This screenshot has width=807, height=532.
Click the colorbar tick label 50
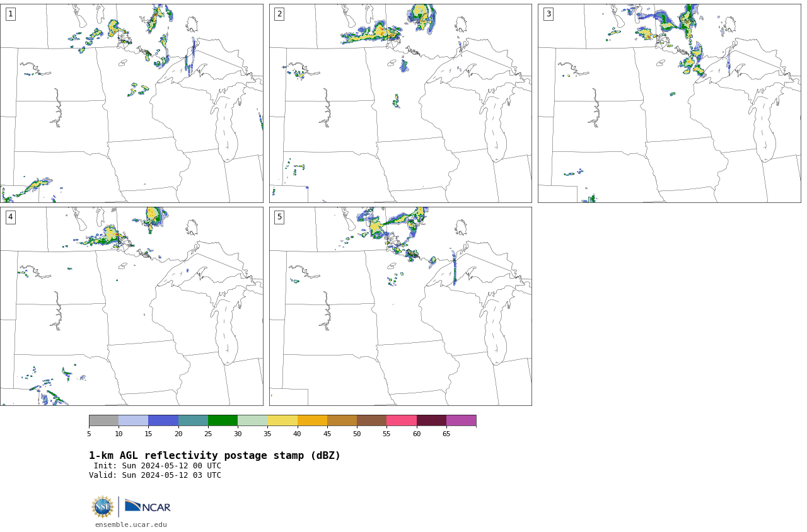click(357, 434)
